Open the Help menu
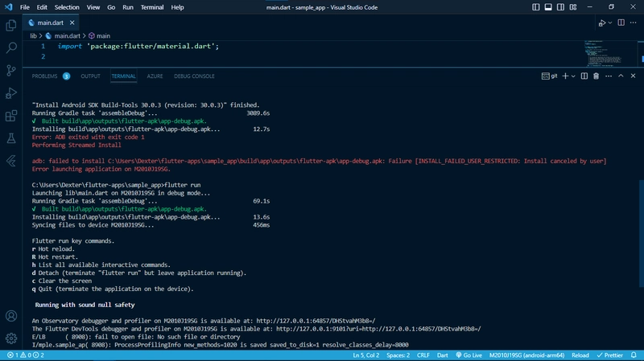The image size is (644, 361). click(177, 7)
